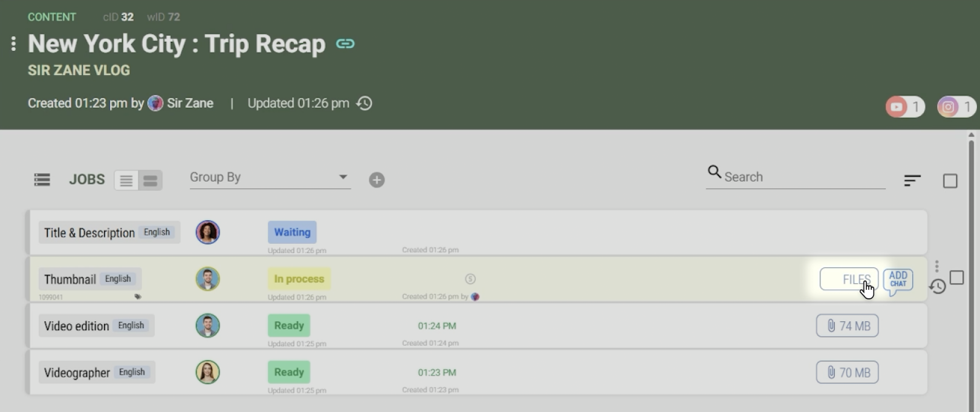Click the Thumbnail FILES button
Viewport: 980px width, 412px height.
(849, 279)
